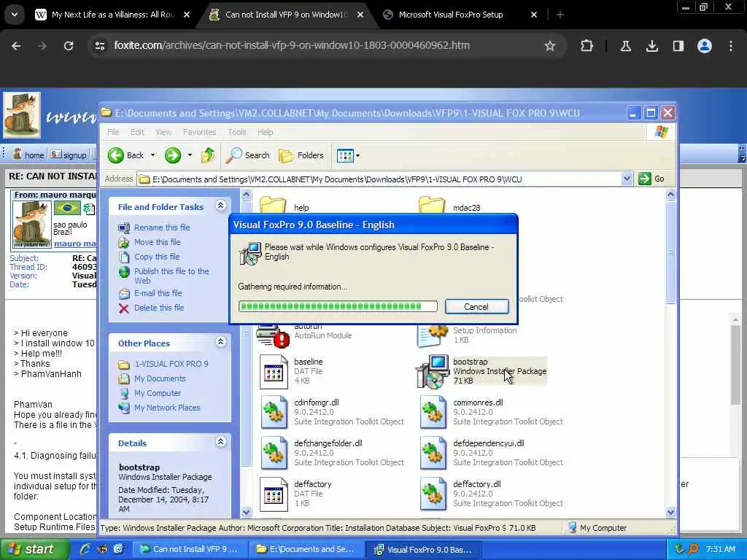Viewport: 747px width, 560px height.
Task: Open Chrome extensions puzzle icon
Action: point(587,46)
